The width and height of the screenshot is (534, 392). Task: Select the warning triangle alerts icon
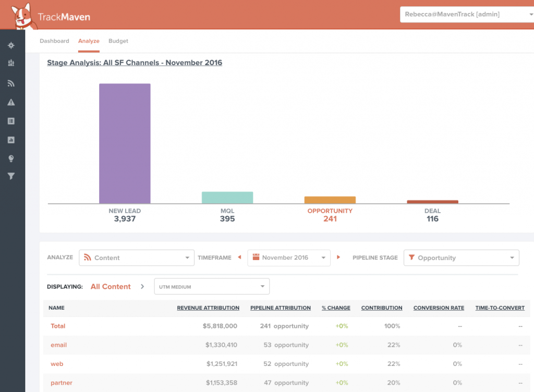point(11,102)
